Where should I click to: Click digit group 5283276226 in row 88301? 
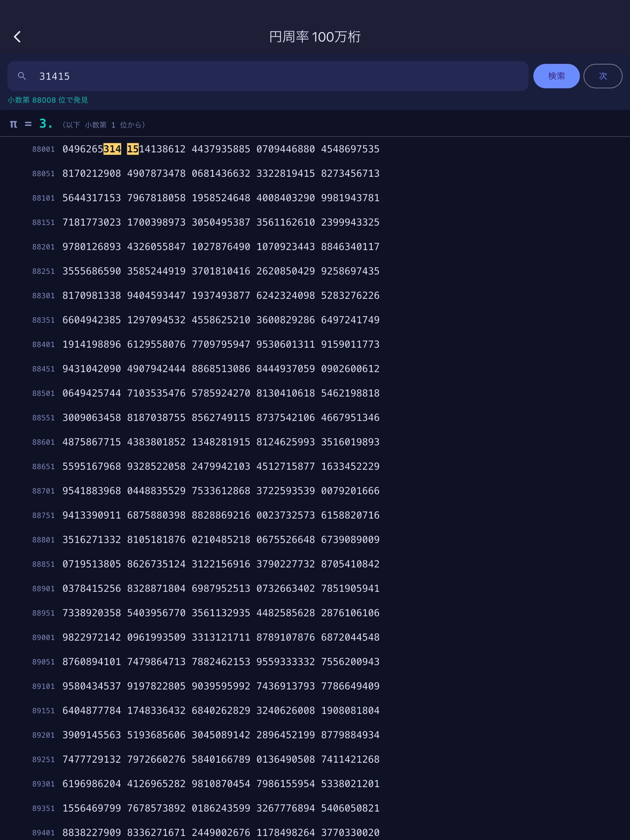pyautogui.click(x=350, y=295)
